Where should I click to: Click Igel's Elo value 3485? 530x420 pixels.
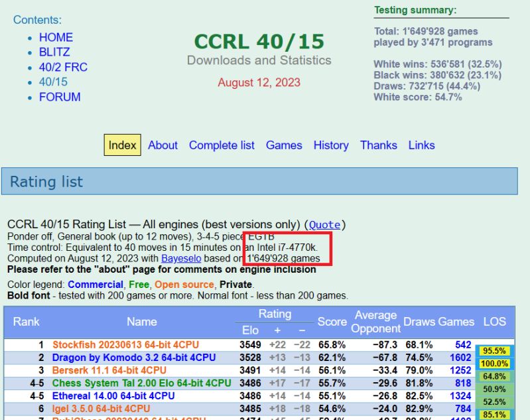point(250,409)
